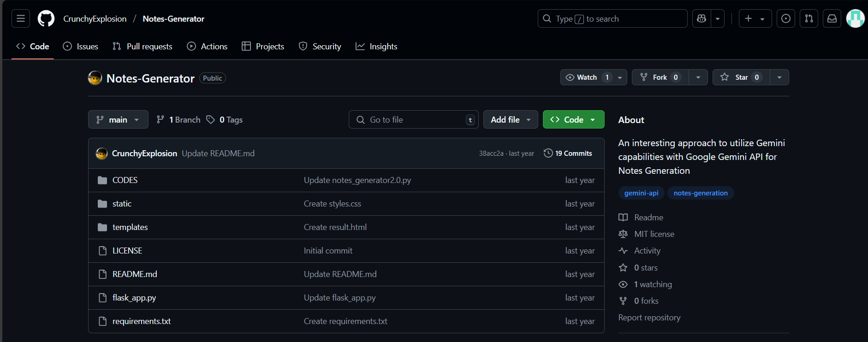View 0 stars stargazers link
Viewport: 868px width, 342px height.
point(646,268)
